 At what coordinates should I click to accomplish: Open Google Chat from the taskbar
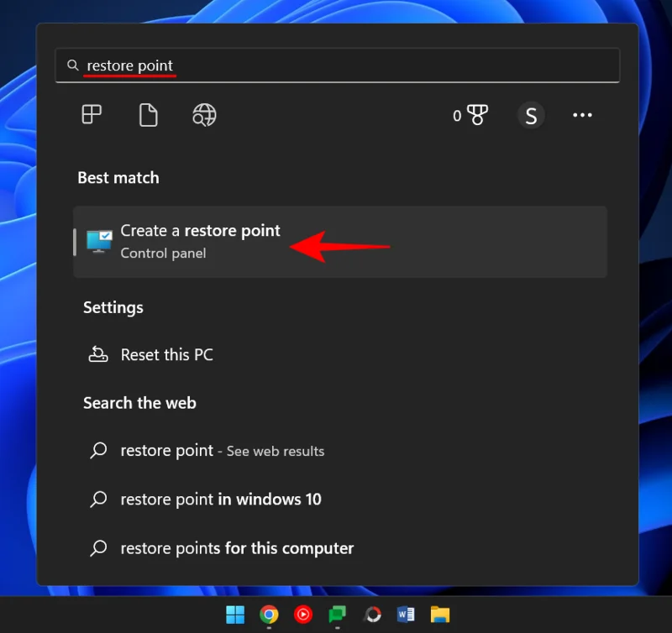pyautogui.click(x=338, y=615)
